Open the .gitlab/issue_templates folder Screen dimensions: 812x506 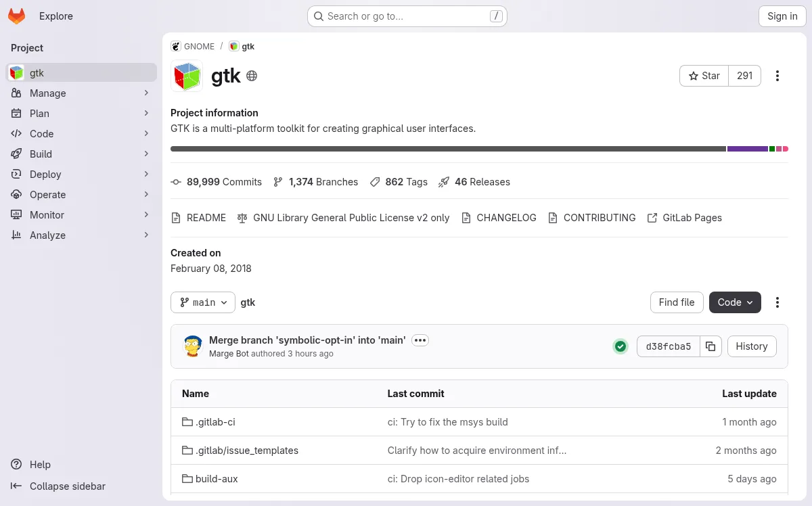247,451
